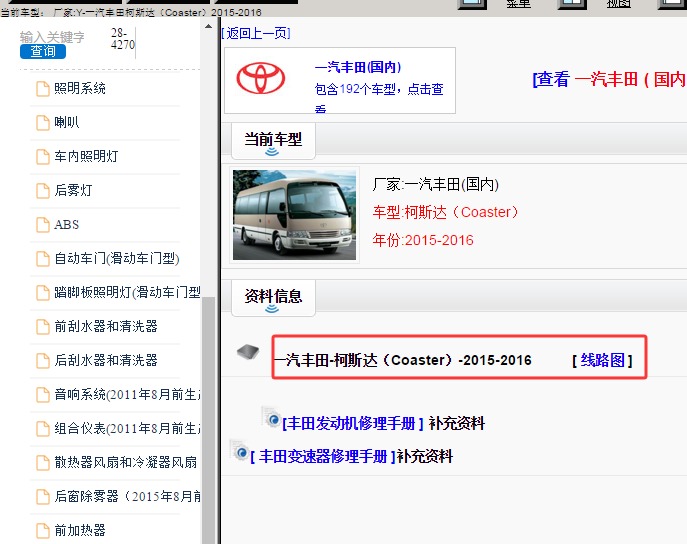Go back via 返回上一页 link
Screen dimensions: 687x544
pos(256,33)
